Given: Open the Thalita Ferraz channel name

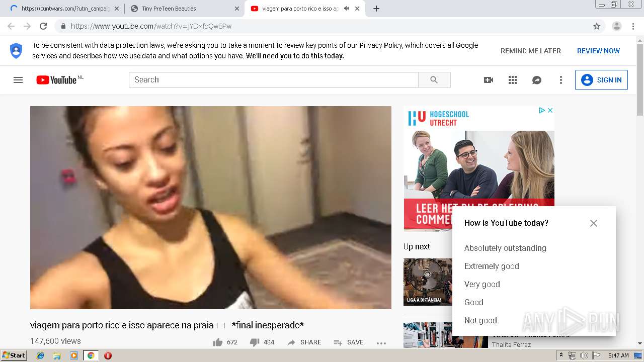Looking at the screenshot, I should (511, 344).
